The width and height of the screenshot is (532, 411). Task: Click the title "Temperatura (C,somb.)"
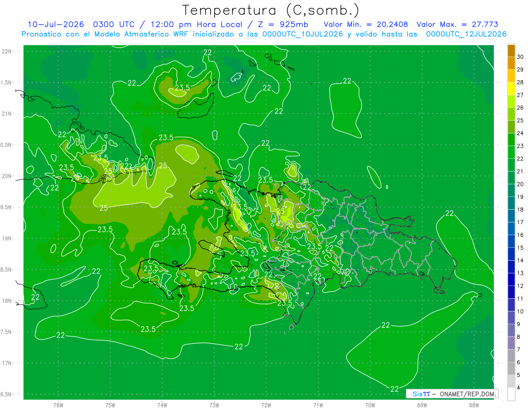[270, 10]
